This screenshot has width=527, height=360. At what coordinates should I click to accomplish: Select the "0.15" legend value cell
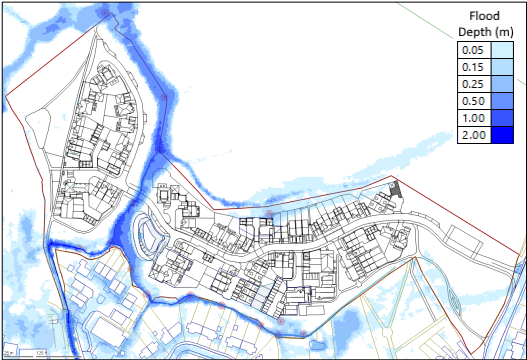[474, 67]
